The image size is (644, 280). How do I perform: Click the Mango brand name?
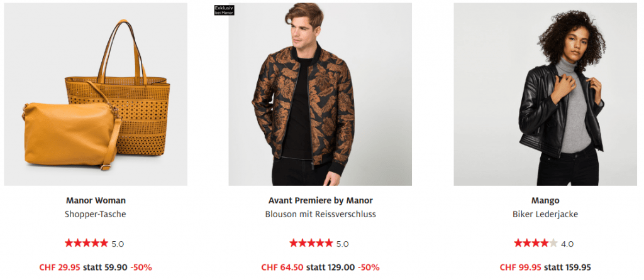(x=545, y=200)
